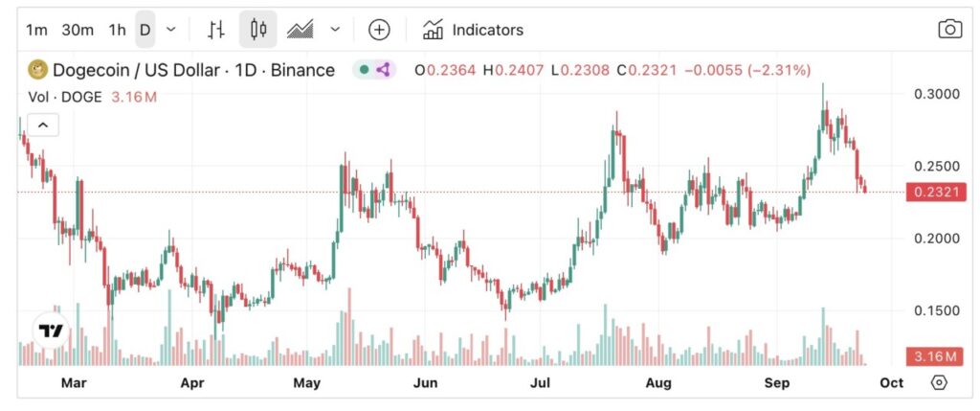Expand the time interval dropdown arrow
The width and height of the screenshot is (980, 411).
(170, 30)
